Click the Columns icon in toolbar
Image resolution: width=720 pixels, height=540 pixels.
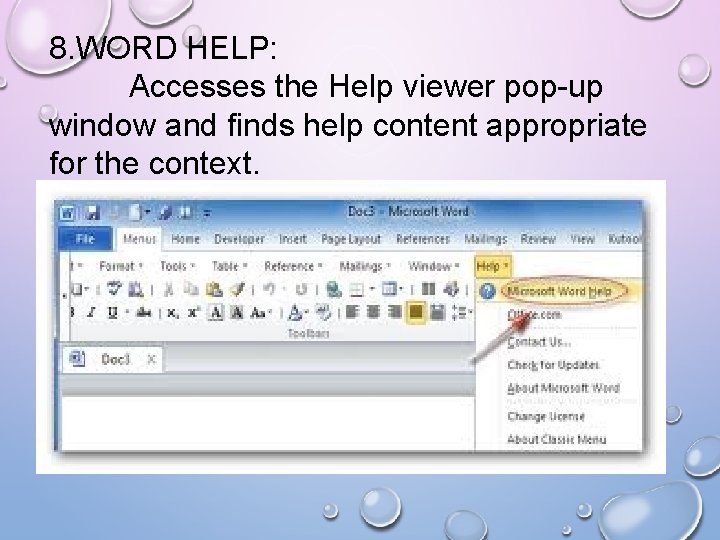click(428, 289)
